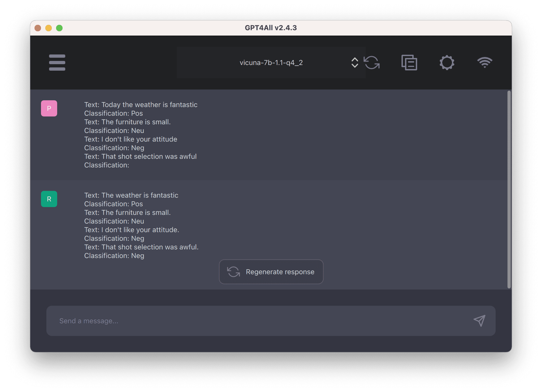This screenshot has height=392, width=542.
Task: Select the model name vicuna-7b-1.1-q4_2
Action: (271, 62)
